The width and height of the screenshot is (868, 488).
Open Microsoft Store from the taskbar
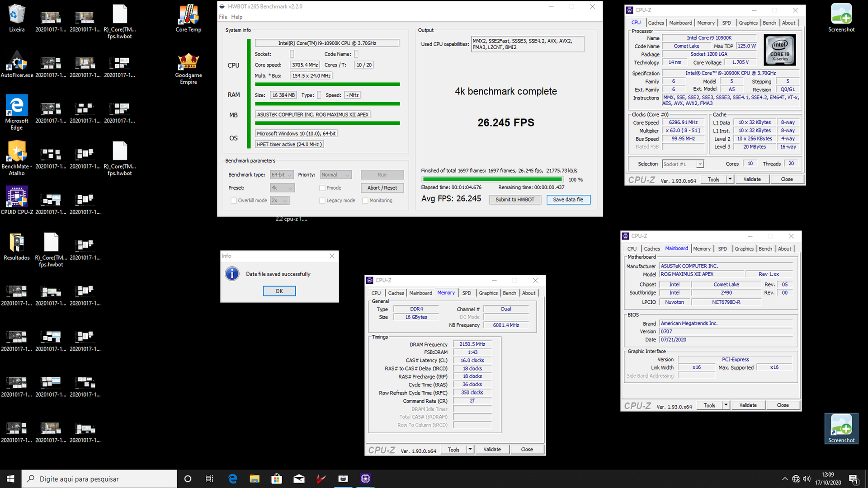point(277,479)
